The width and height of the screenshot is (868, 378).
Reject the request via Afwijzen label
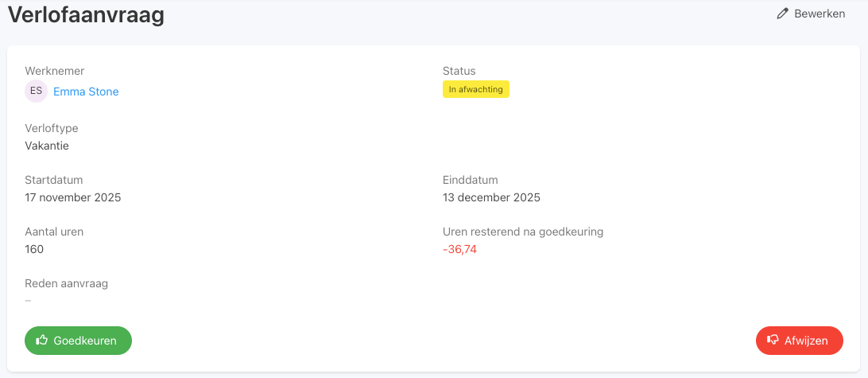pos(806,341)
